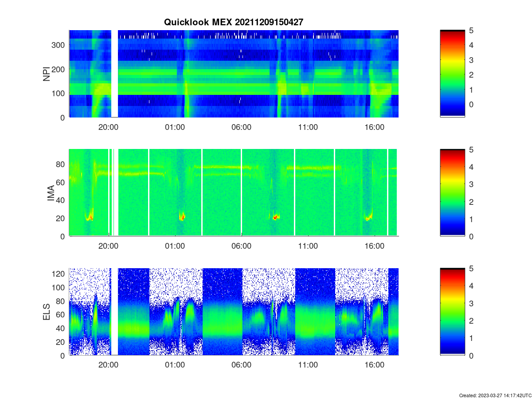Click the ELS spectrogram plot
Image resolution: width=532 pixels, height=399 pixels.
pyautogui.click(x=234, y=312)
